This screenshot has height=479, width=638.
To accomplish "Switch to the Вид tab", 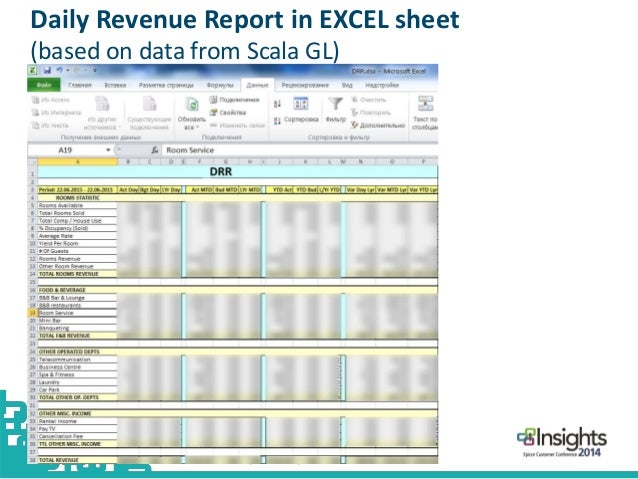I will point(347,85).
